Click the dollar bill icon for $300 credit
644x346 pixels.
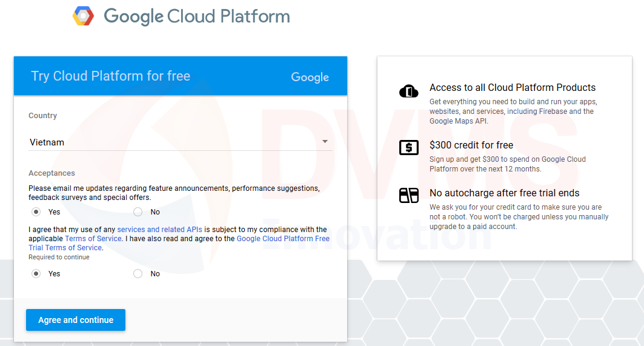click(x=409, y=147)
